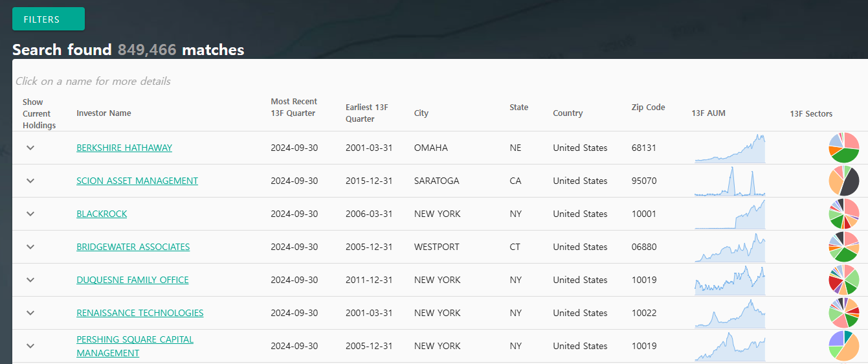The image size is (868, 364).
Task: Click the zip code 10022
Action: tap(644, 313)
